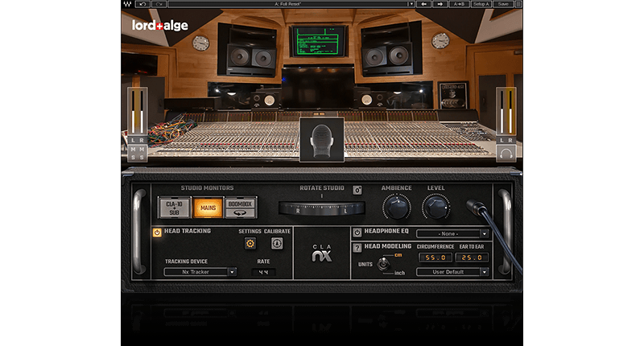This screenshot has height=346, width=644.
Task: Click the headphones icon under the output meter
Action: click(506, 154)
